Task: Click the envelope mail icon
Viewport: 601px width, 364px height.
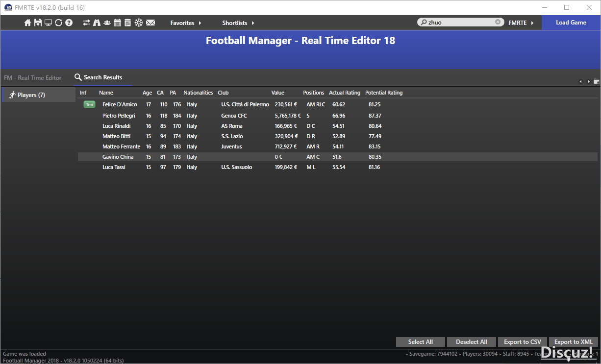Action: pyautogui.click(x=150, y=23)
